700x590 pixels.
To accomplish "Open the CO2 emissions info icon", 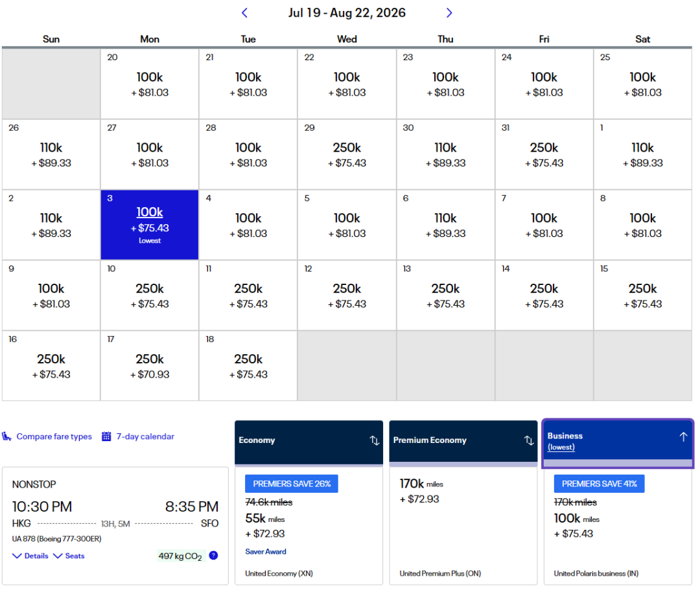I will point(213,556).
